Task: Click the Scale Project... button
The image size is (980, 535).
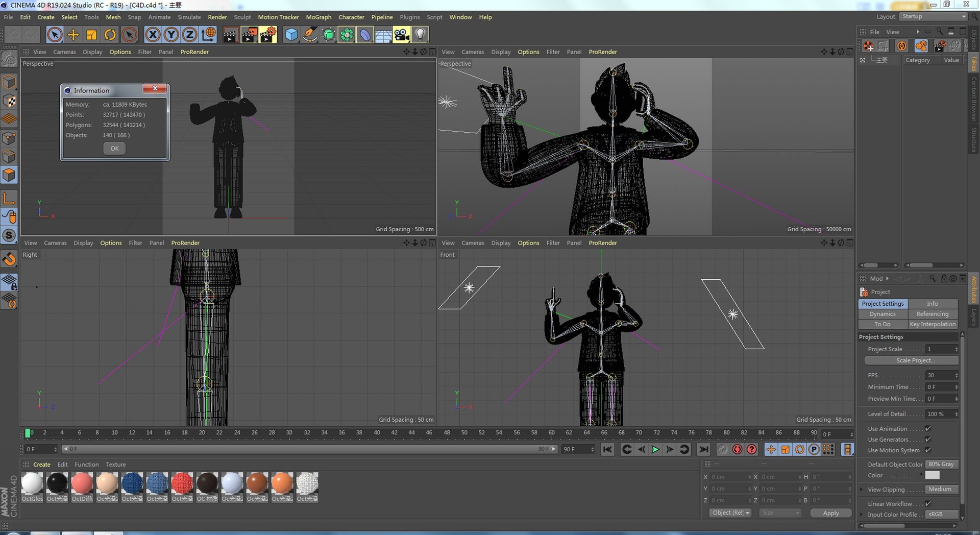Action: [911, 360]
